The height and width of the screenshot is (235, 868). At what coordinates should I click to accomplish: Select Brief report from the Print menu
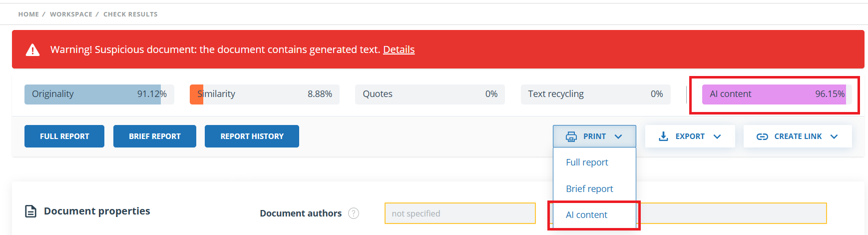click(589, 189)
